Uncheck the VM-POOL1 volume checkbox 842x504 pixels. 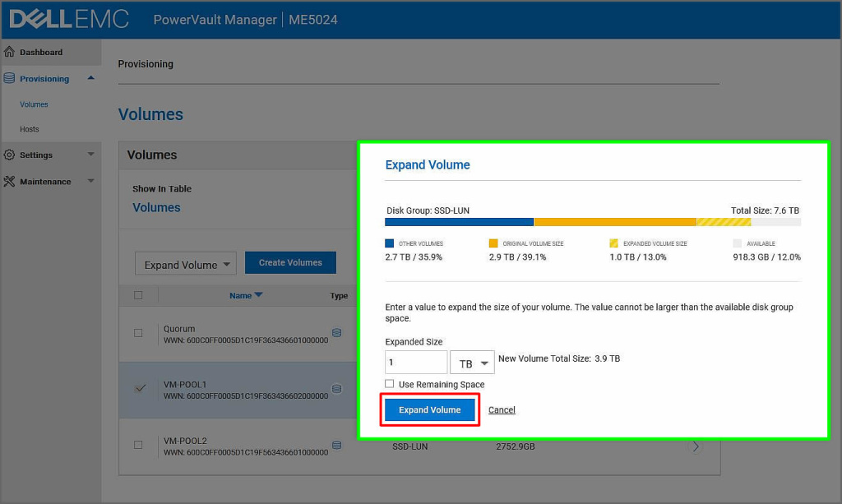tap(139, 389)
